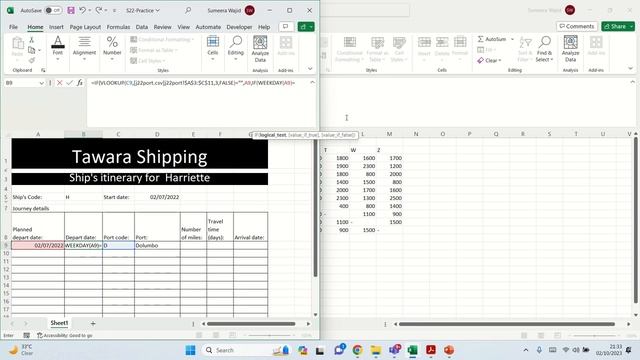
Task: Open File Explorer from the taskbar
Action: tap(376, 350)
